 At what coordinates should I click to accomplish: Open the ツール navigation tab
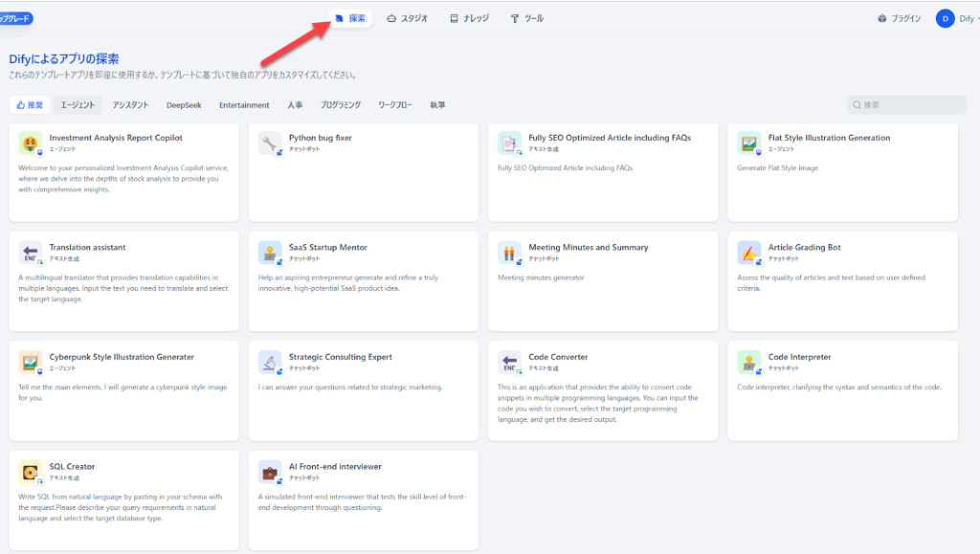pyautogui.click(x=527, y=19)
